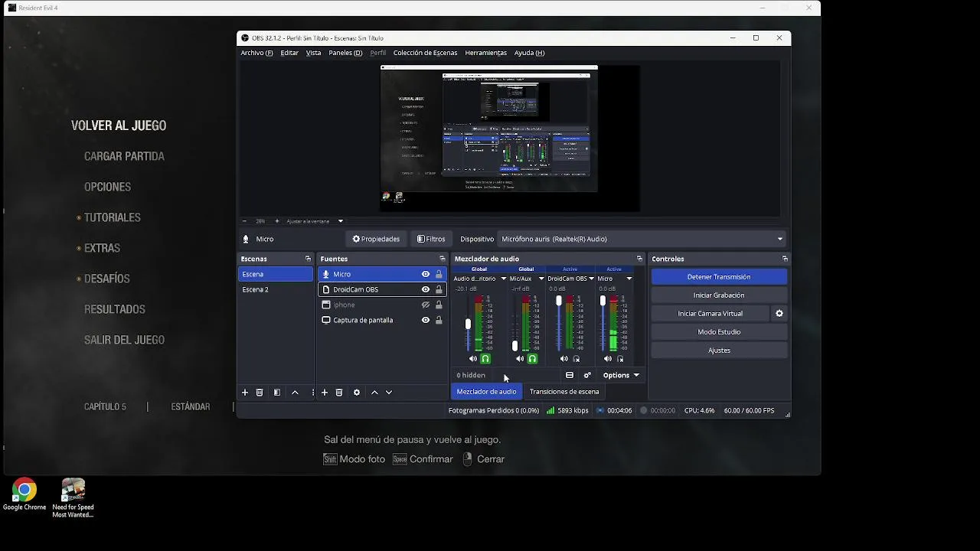Move source up with the Fuentes up arrow
The width and height of the screenshot is (980, 551).
(x=374, y=393)
